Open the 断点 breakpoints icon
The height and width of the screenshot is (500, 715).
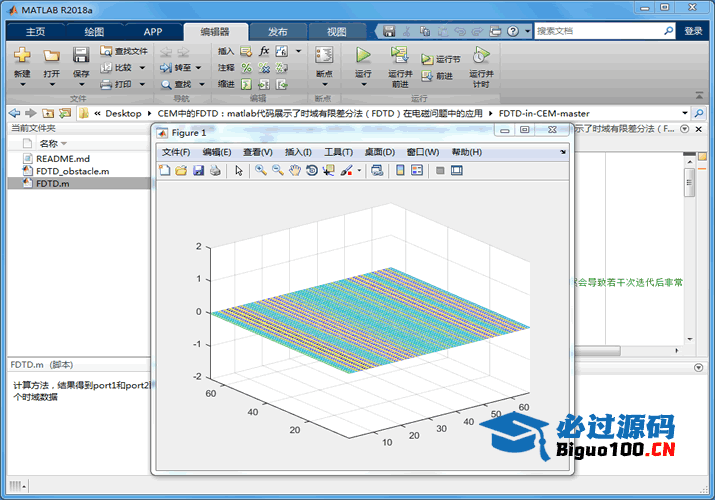324,55
